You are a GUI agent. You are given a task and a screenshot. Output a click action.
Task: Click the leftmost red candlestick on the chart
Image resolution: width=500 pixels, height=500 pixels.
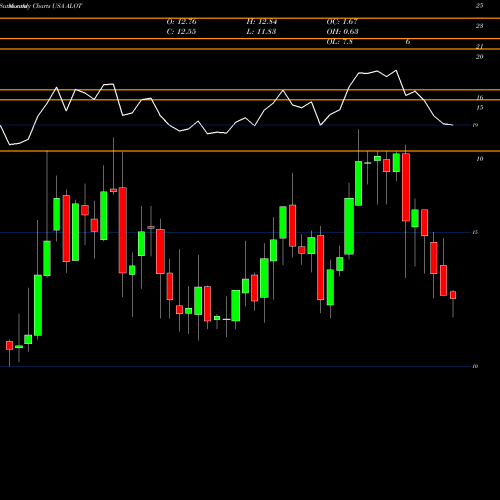(x=9, y=345)
